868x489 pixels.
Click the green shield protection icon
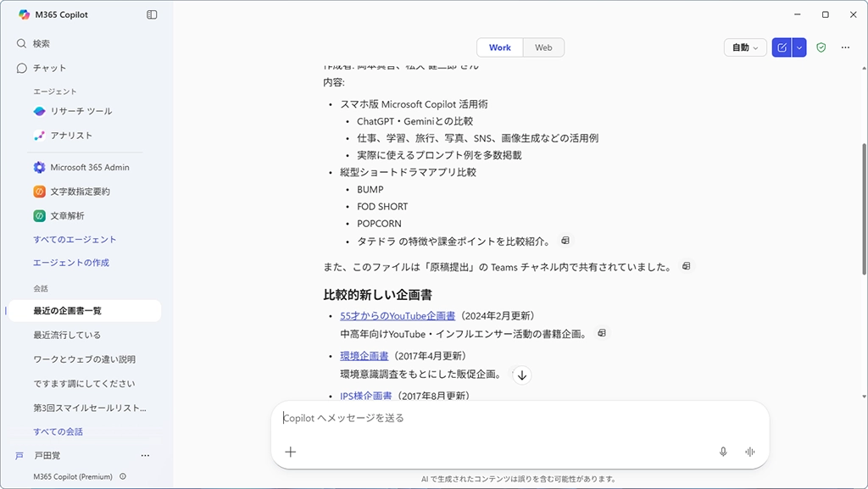[x=821, y=47]
